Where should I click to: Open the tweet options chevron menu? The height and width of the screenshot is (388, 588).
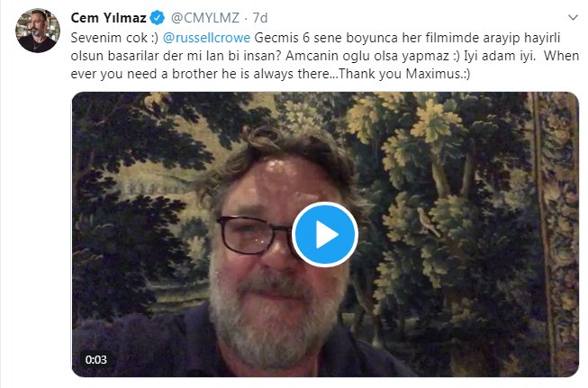pos(572,18)
